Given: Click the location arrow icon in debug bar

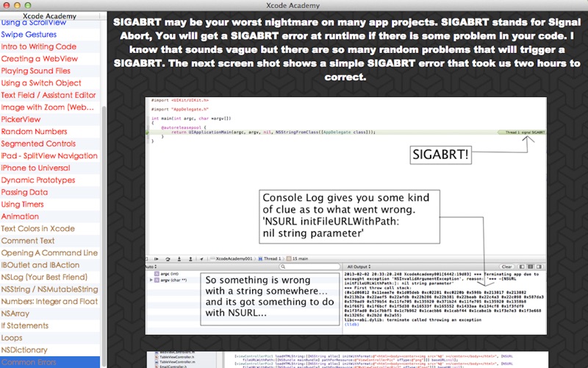Looking at the screenshot, I should [x=201, y=259].
